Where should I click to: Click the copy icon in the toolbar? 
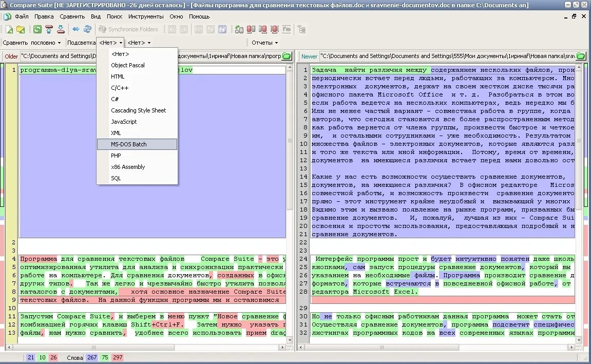(x=211, y=29)
